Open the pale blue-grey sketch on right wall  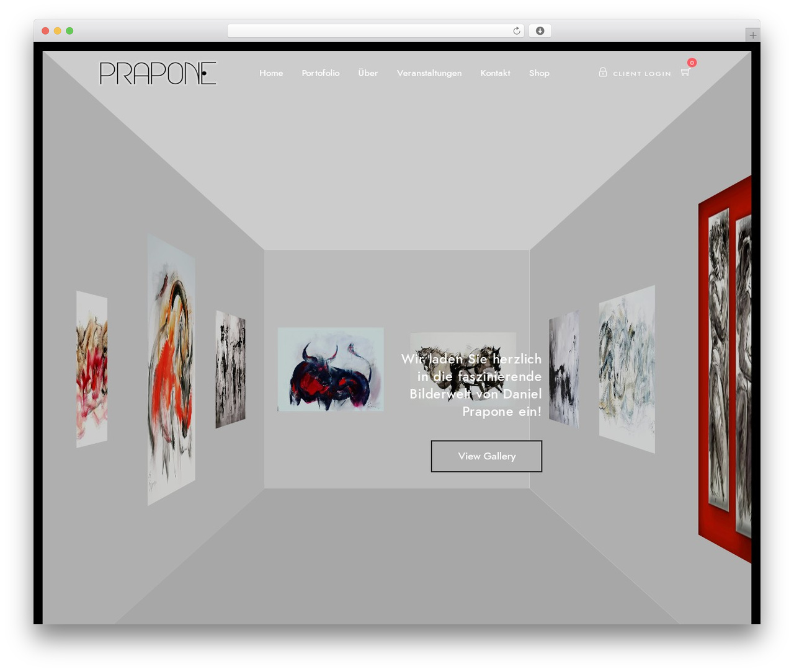tap(627, 369)
